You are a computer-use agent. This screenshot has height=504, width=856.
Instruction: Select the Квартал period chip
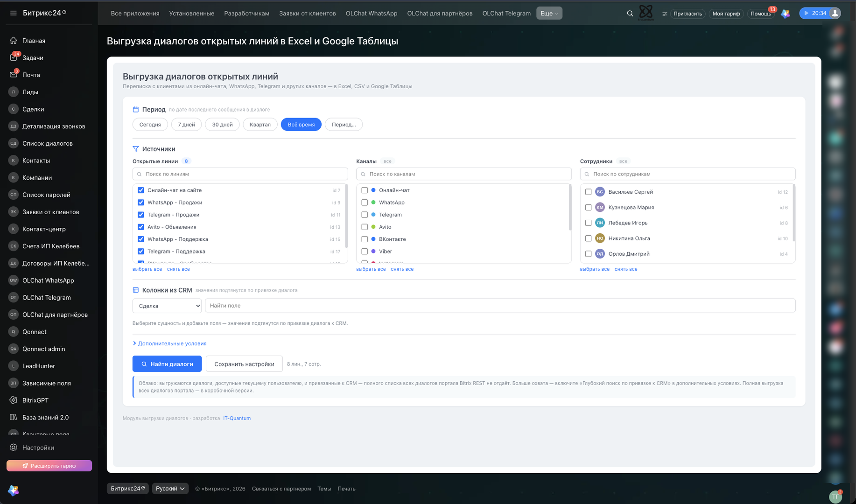(260, 125)
